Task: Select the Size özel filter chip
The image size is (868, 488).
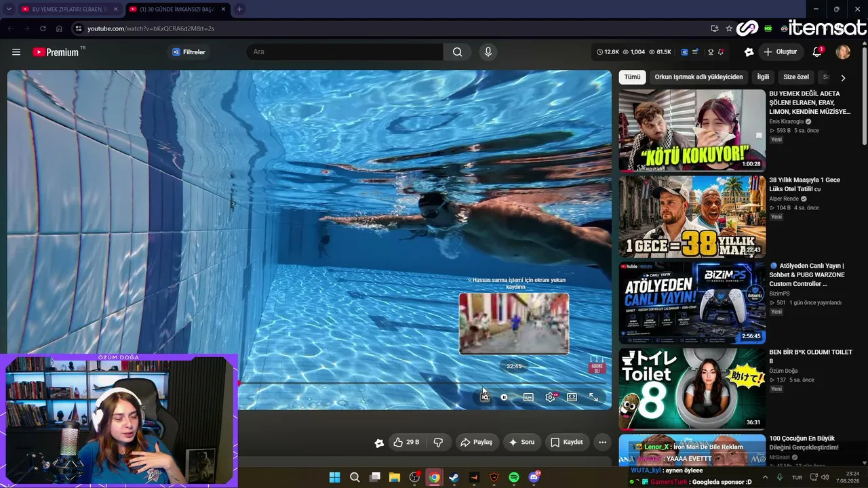Action: pos(796,77)
